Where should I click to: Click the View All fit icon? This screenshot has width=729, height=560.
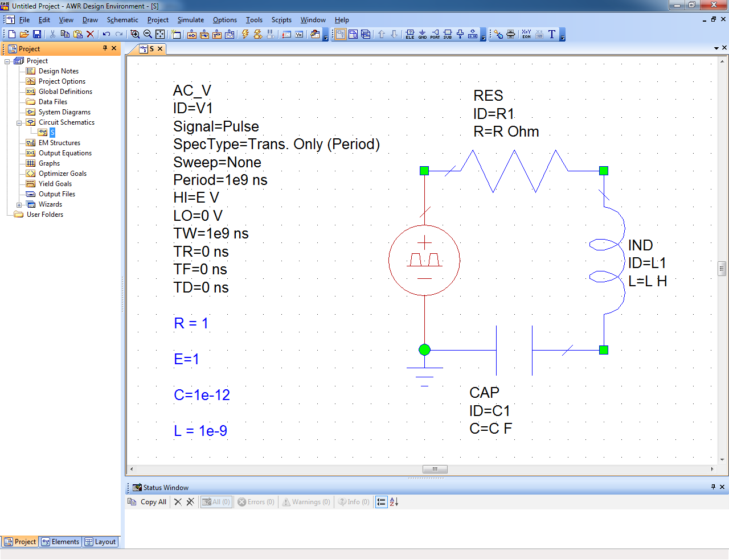[x=160, y=34]
